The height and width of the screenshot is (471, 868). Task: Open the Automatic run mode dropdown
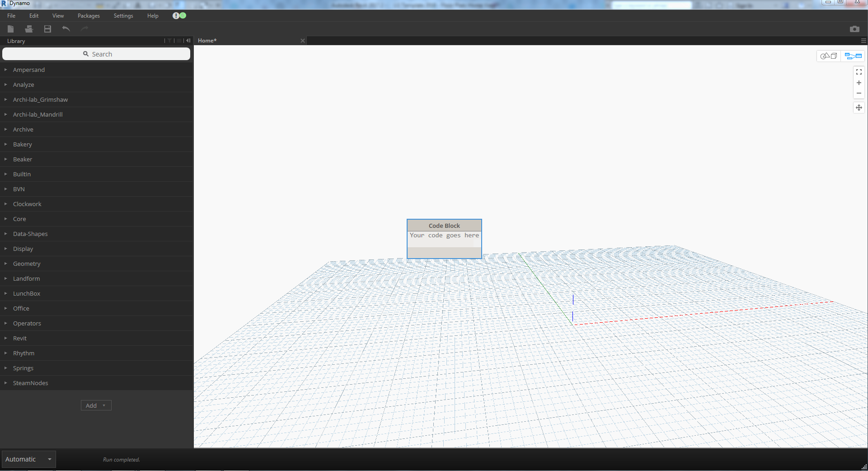coord(28,459)
